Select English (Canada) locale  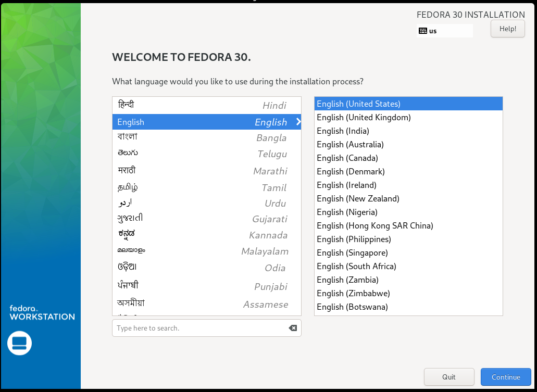pos(408,158)
